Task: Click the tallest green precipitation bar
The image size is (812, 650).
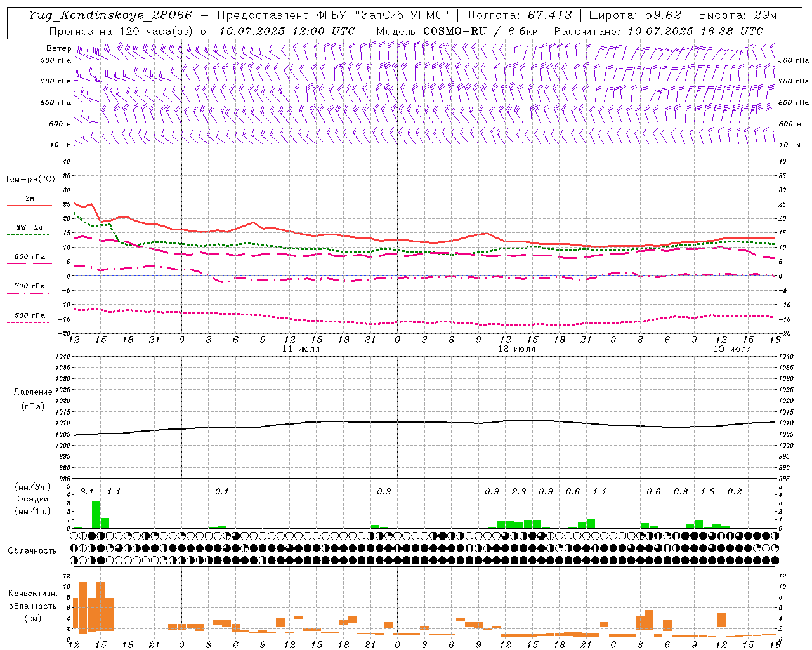Action: (x=96, y=515)
